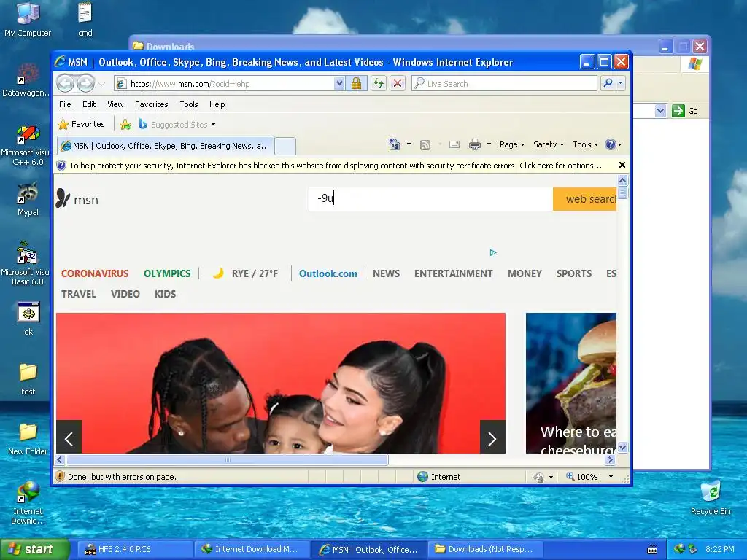Click the security information bar message
Image resolution: width=747 pixels, height=560 pixels.
tap(336, 166)
